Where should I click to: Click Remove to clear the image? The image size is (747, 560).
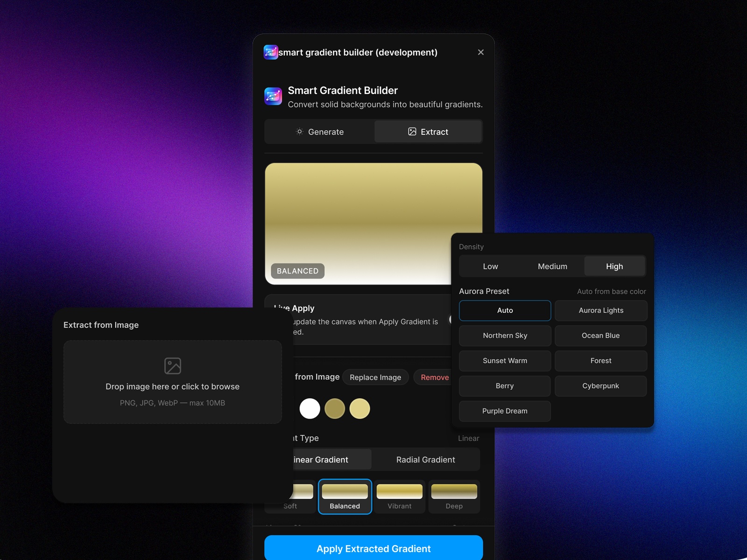(435, 377)
